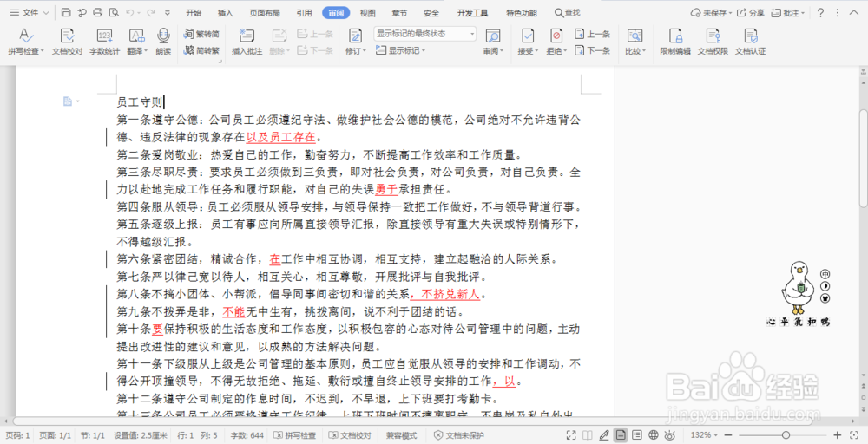Toggle 拼写检查 in the status bar
Viewport: 868px width, 444px height.
click(x=294, y=435)
